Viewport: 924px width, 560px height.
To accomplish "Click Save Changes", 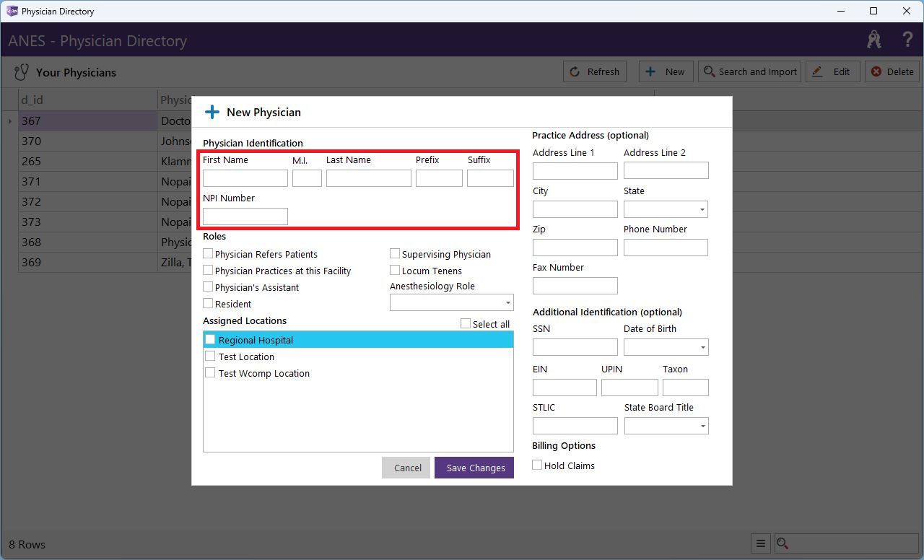I will 474,468.
